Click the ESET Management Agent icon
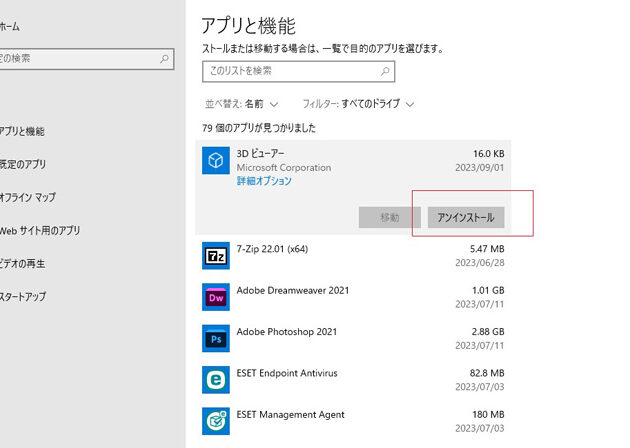 pos(216,421)
